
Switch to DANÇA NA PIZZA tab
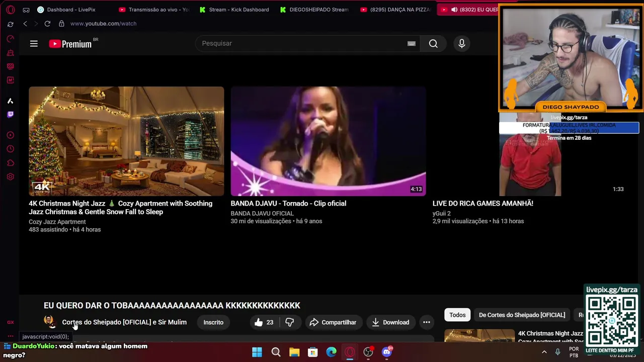pos(395,10)
